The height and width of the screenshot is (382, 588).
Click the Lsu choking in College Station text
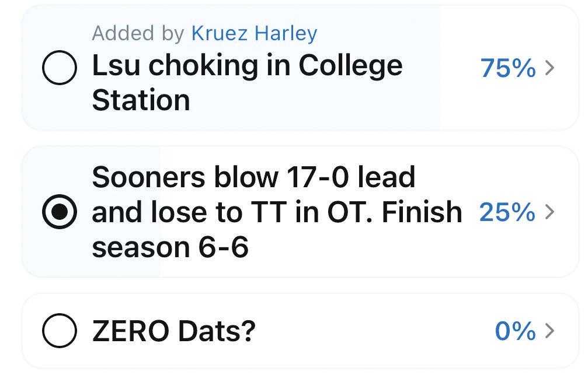coord(247,66)
